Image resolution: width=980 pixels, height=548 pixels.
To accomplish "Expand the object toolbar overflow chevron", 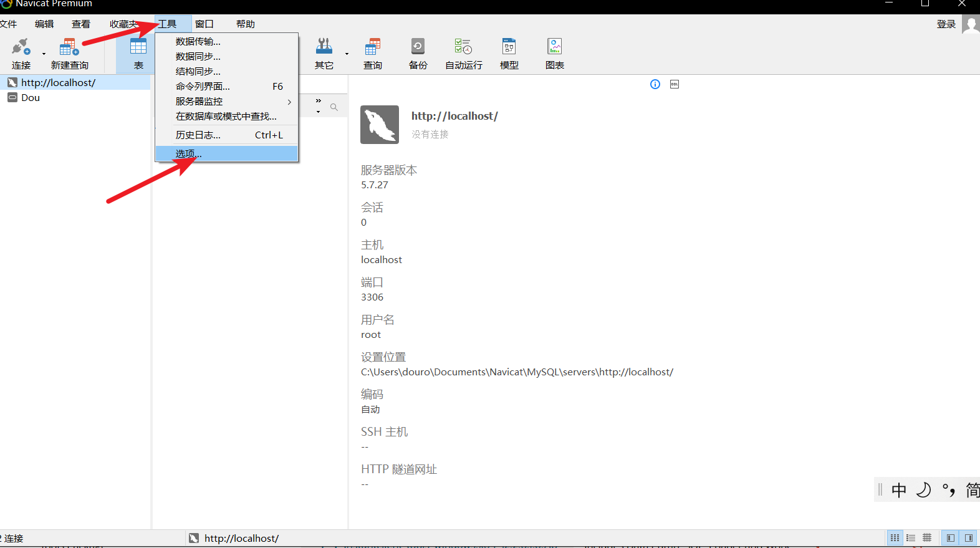I will 319,100.
